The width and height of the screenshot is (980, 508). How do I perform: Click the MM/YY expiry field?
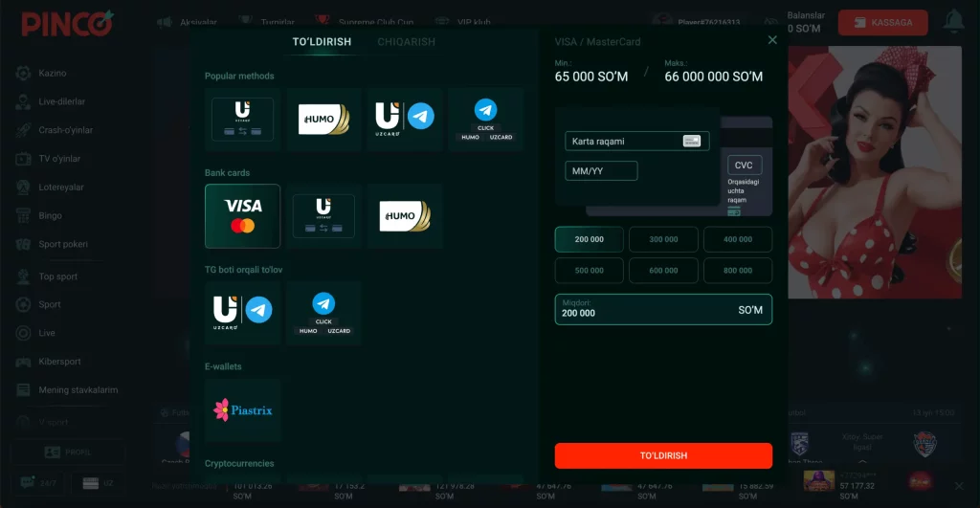click(601, 170)
